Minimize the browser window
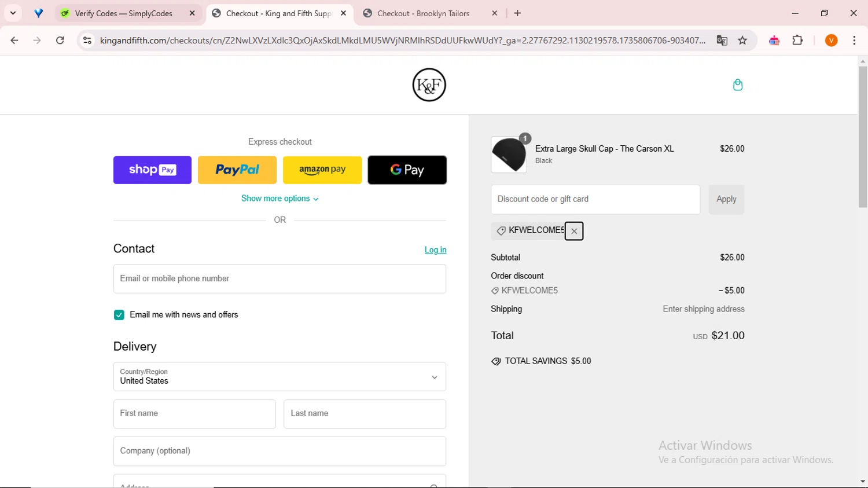868x488 pixels. tap(795, 13)
